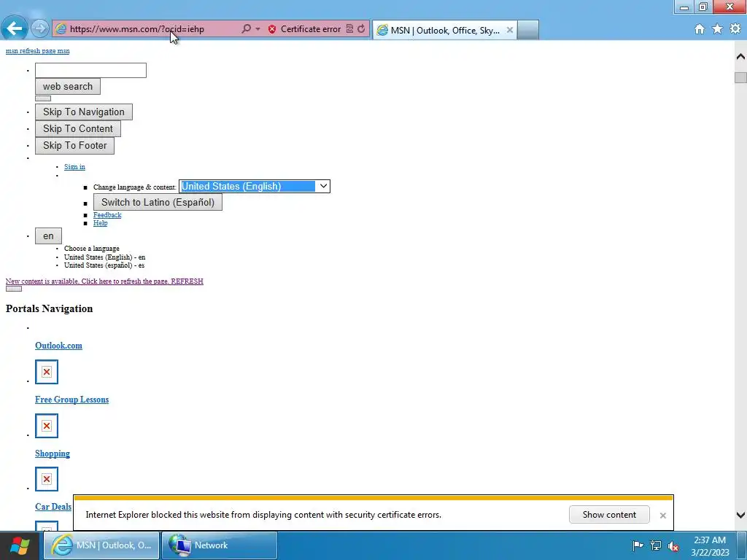Click the address bar URL field
Image resolution: width=747 pixels, height=560 pixels.
point(152,29)
